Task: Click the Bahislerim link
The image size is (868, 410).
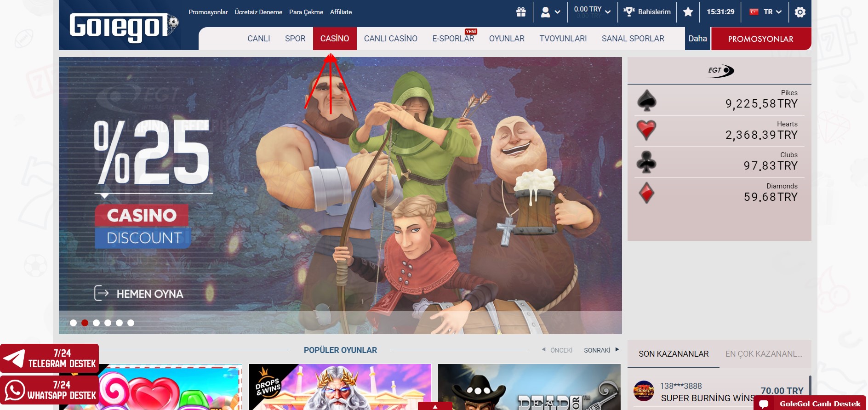Action: [x=654, y=12]
